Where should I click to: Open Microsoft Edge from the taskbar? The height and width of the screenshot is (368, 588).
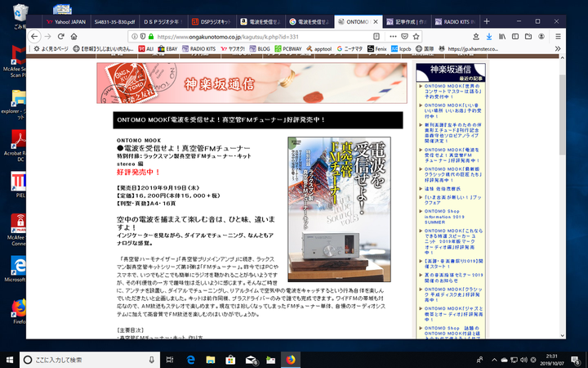189,359
